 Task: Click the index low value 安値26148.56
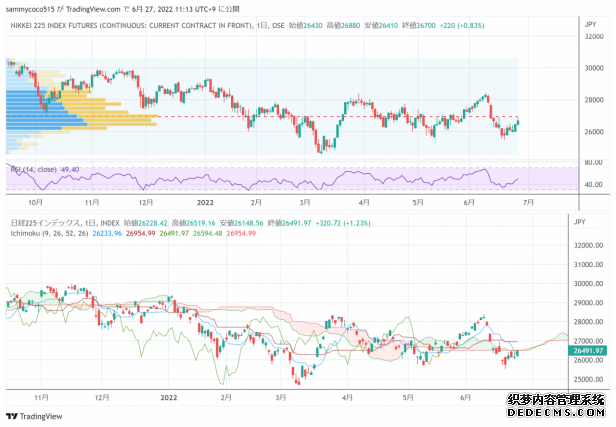(x=241, y=223)
